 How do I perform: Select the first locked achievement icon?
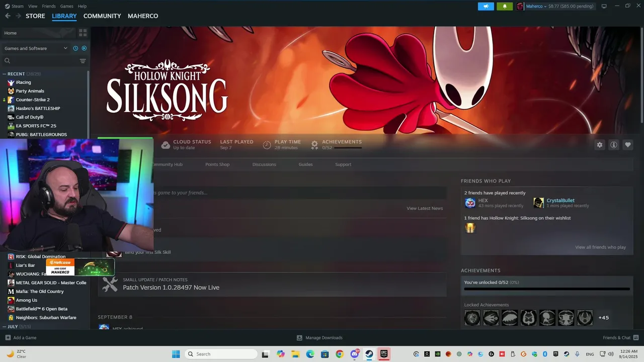pyautogui.click(x=472, y=318)
